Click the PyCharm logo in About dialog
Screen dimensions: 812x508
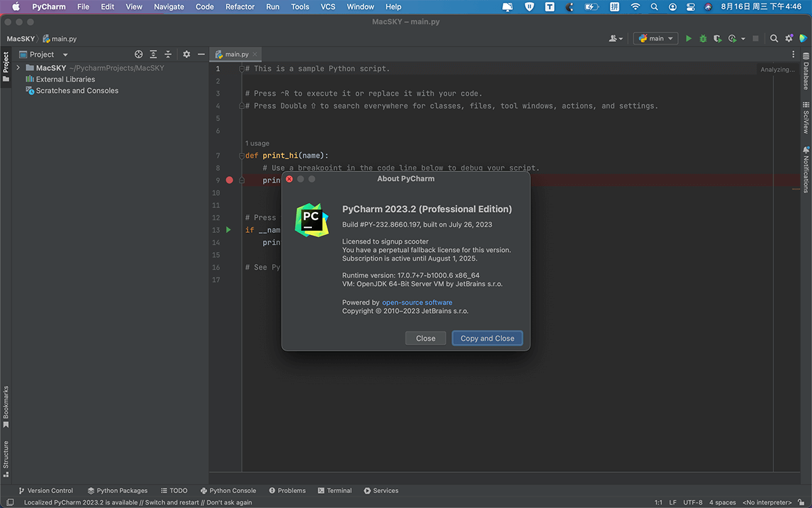[312, 219]
